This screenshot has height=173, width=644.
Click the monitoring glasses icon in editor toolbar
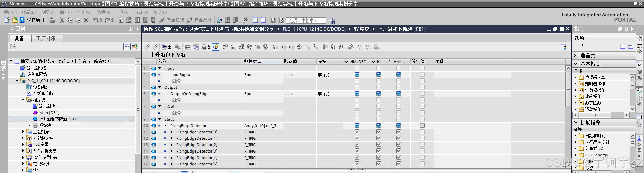pos(359,47)
